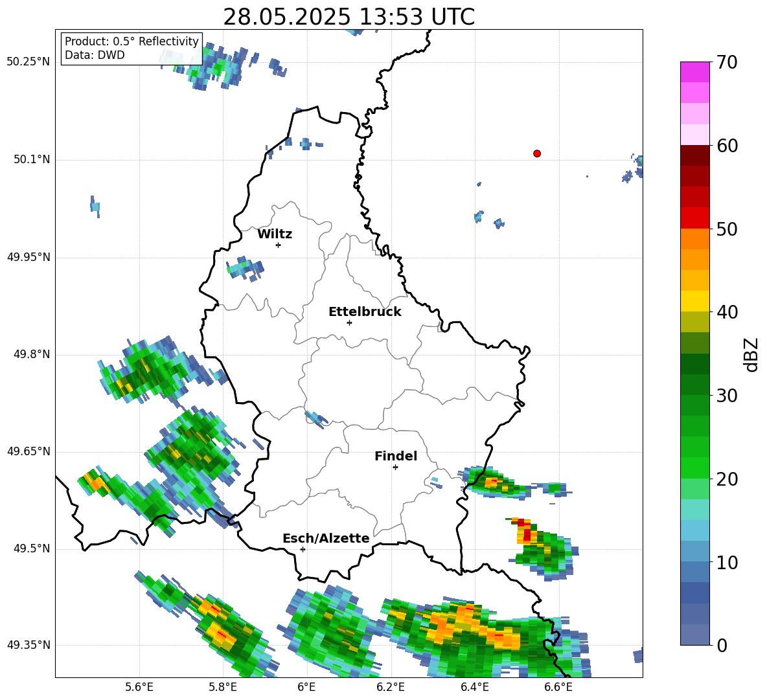
Task: Click the dark maroon colorbar segment below 60
Action: point(695,155)
